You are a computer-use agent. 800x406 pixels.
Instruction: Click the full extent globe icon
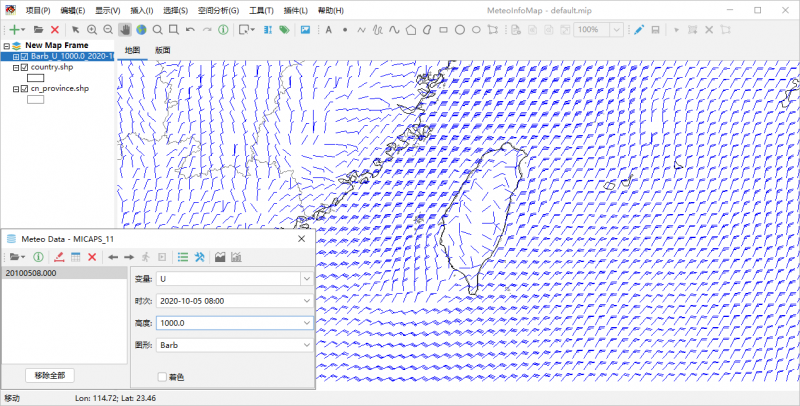141,30
